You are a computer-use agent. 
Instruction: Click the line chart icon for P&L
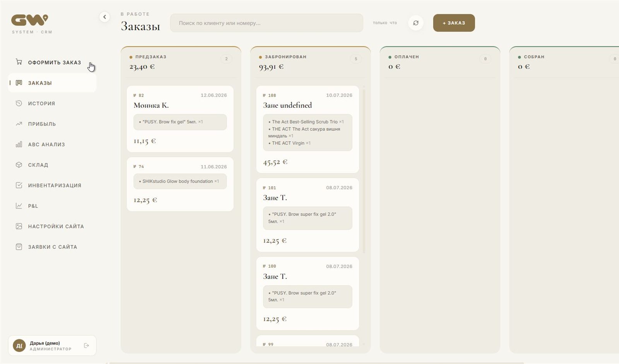coord(19,206)
